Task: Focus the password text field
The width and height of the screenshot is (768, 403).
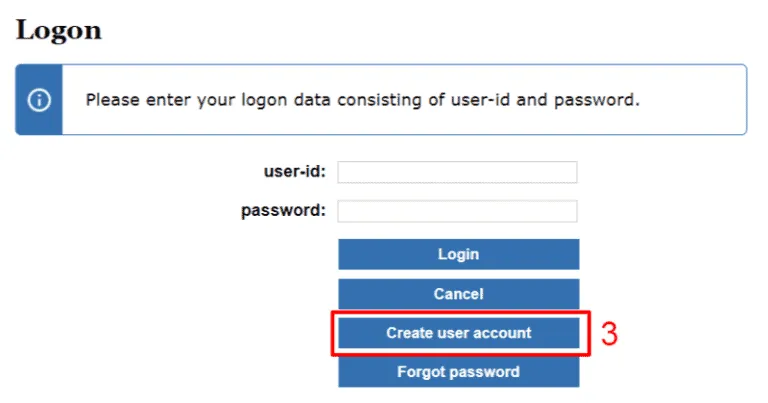Action: point(457,211)
